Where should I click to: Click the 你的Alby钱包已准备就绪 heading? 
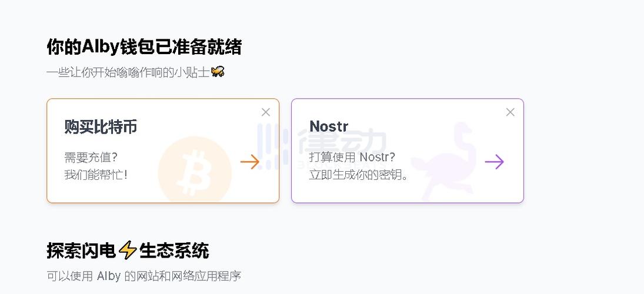(x=144, y=46)
